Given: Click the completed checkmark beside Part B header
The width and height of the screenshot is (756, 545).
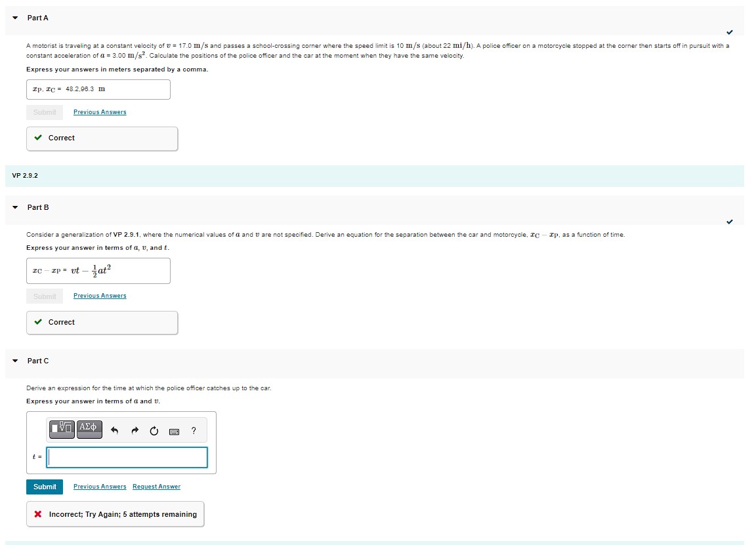Looking at the screenshot, I should 728,222.
